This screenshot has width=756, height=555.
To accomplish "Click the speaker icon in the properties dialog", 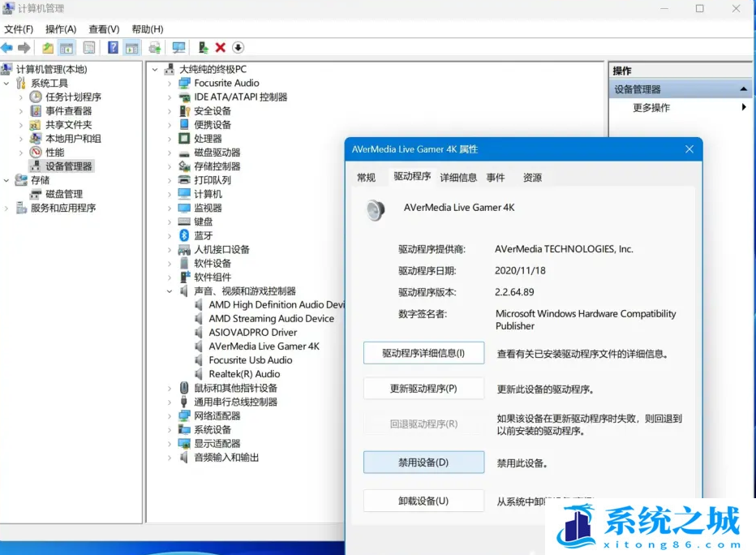I will [376, 210].
